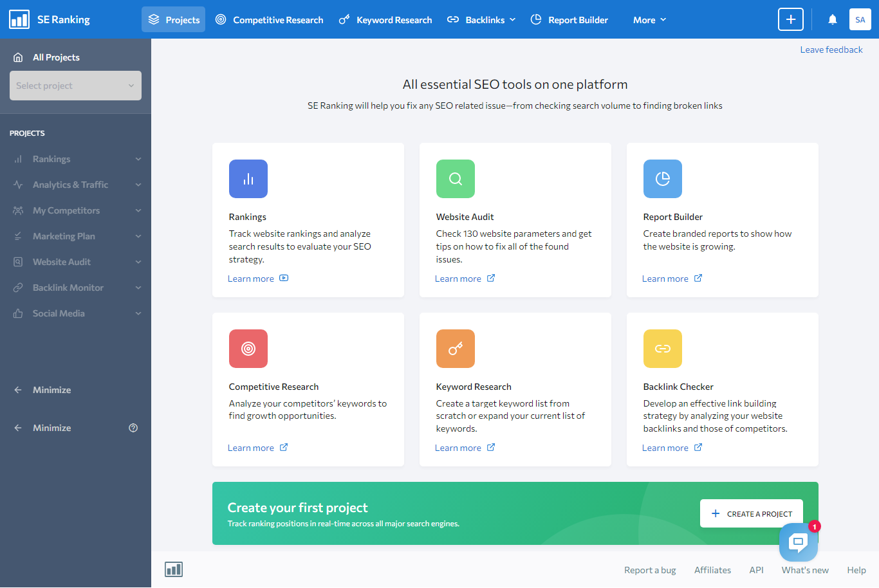Viewport: 879px width, 588px height.
Task: Click Learn more under the Competitive Research card
Action: coord(258,448)
